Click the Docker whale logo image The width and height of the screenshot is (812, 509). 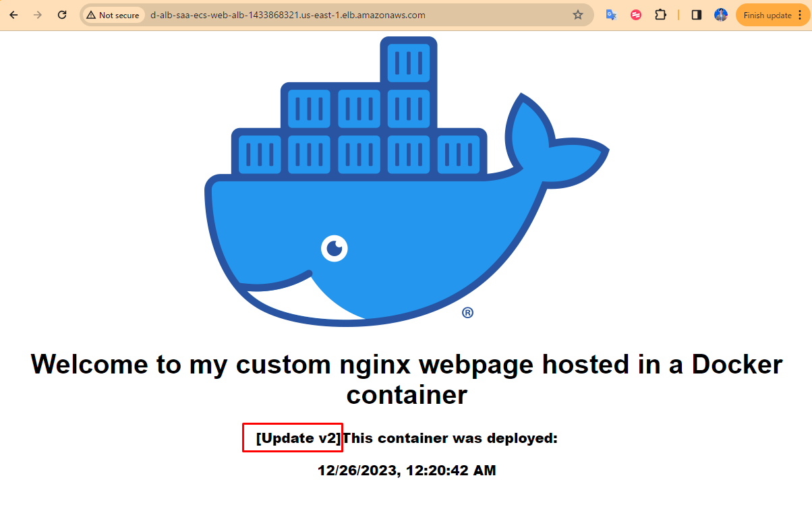pos(407,182)
